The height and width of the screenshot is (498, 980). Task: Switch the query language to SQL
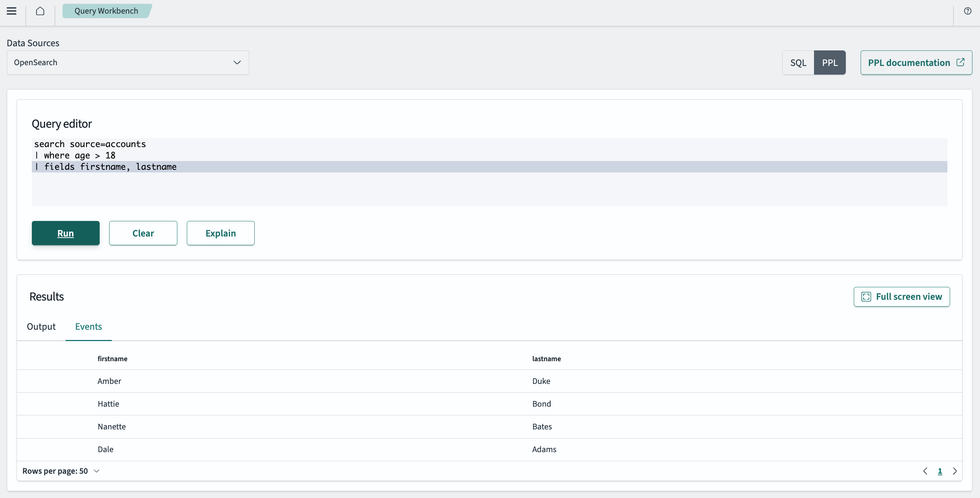pyautogui.click(x=798, y=63)
